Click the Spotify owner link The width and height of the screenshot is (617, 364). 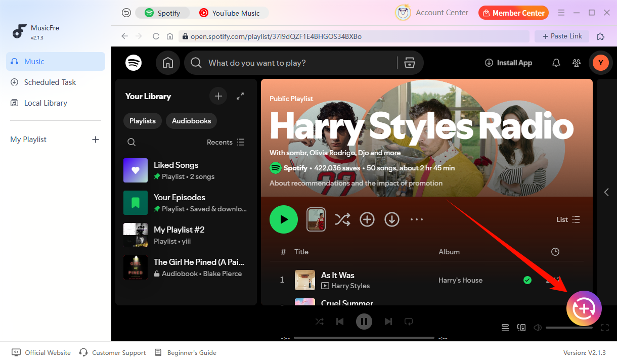tap(295, 168)
